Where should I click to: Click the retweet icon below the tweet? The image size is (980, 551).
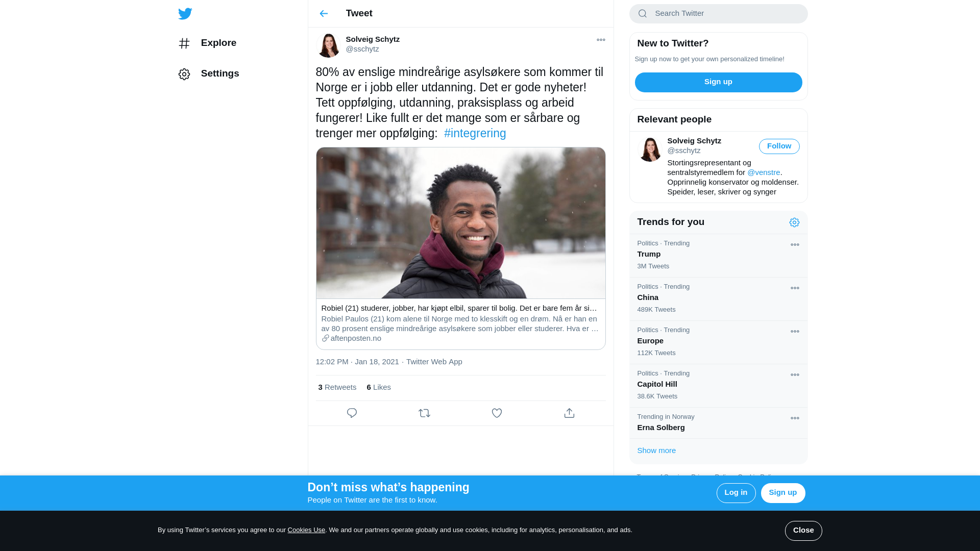[x=424, y=413]
